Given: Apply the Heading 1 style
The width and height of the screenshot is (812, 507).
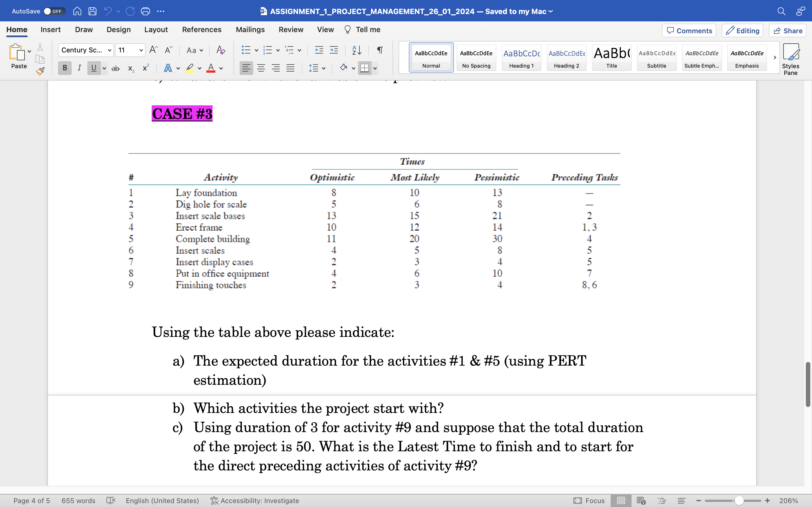Looking at the screenshot, I should (x=521, y=58).
